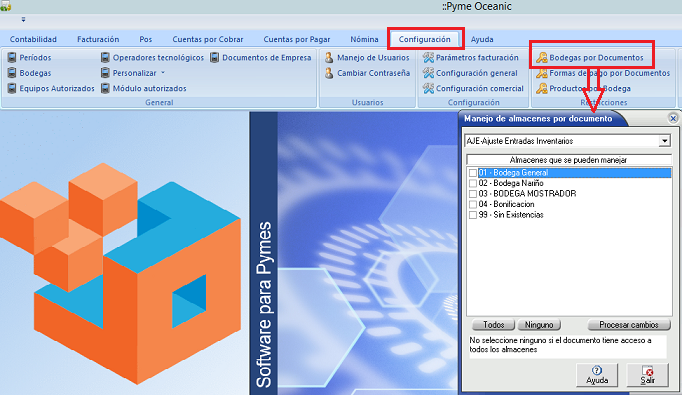Open the Nómina ribbon tab
This screenshot has width=682, height=395.
click(364, 39)
